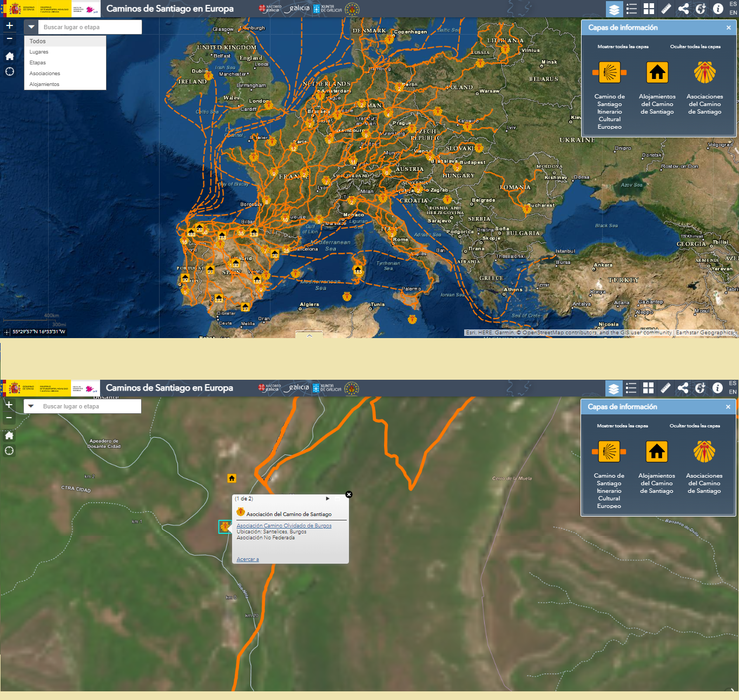Open the search category dropdown arrow in bottom map

point(31,406)
